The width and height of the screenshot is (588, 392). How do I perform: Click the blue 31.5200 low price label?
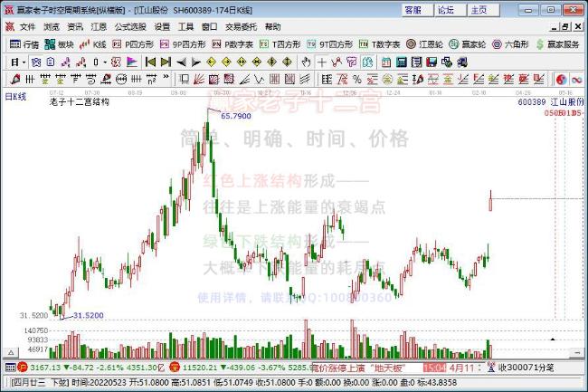(88, 315)
